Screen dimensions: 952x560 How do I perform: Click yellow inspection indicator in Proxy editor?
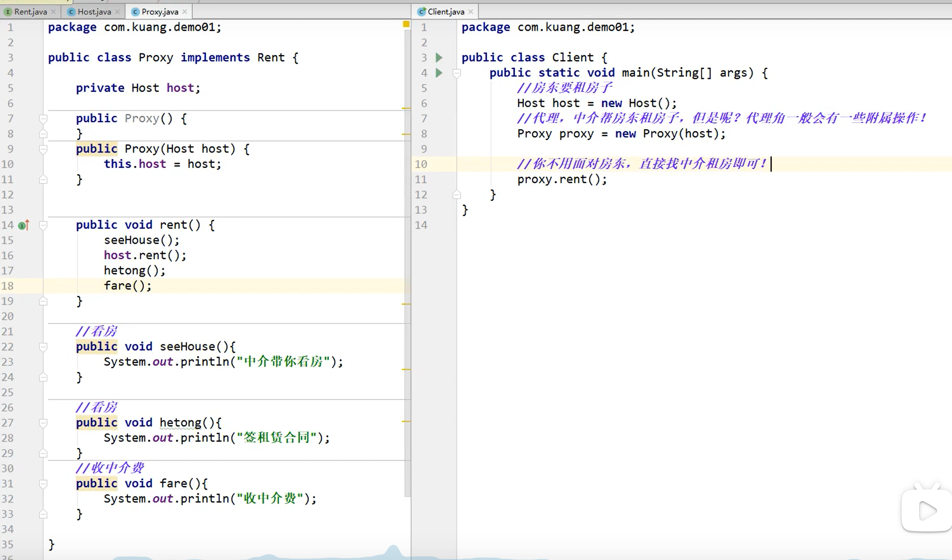pyautogui.click(x=406, y=24)
